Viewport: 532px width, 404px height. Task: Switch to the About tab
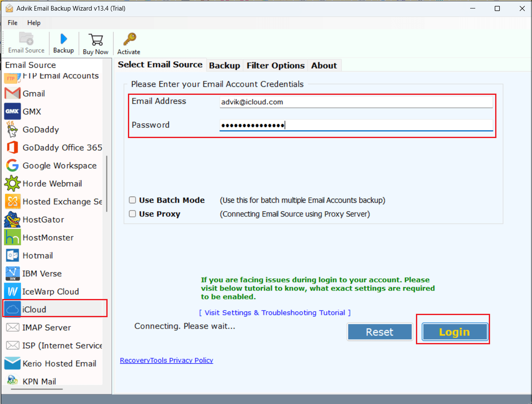[324, 66]
